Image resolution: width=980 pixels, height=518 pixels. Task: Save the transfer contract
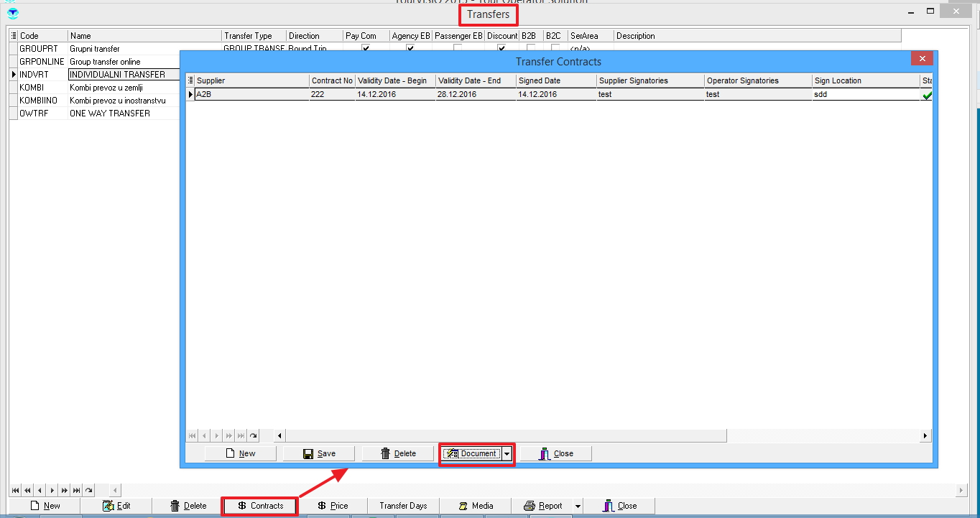(x=319, y=453)
